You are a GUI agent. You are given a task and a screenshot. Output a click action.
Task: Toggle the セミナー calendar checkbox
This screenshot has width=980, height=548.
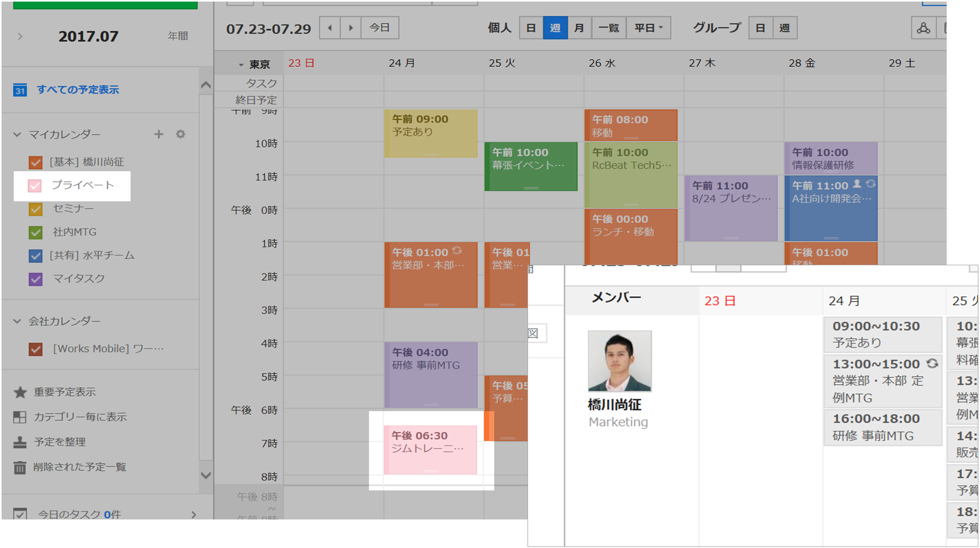[x=35, y=209]
